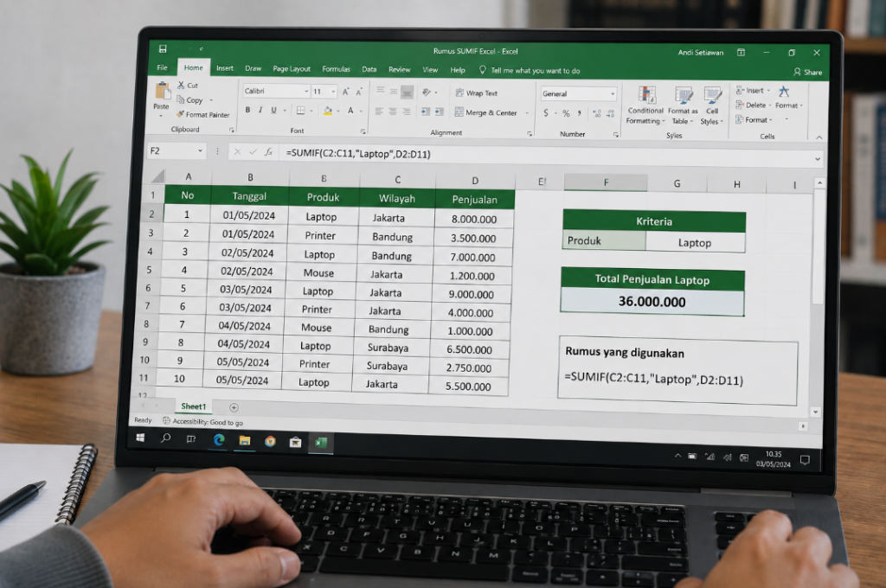Switch to the Page Layout tab

click(292, 68)
